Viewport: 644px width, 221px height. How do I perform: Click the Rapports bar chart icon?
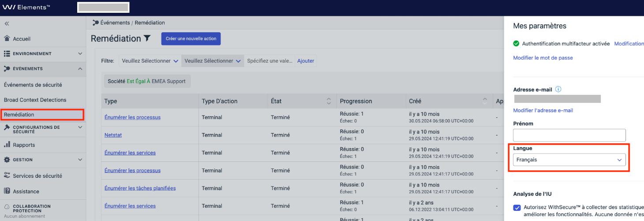pyautogui.click(x=7, y=145)
